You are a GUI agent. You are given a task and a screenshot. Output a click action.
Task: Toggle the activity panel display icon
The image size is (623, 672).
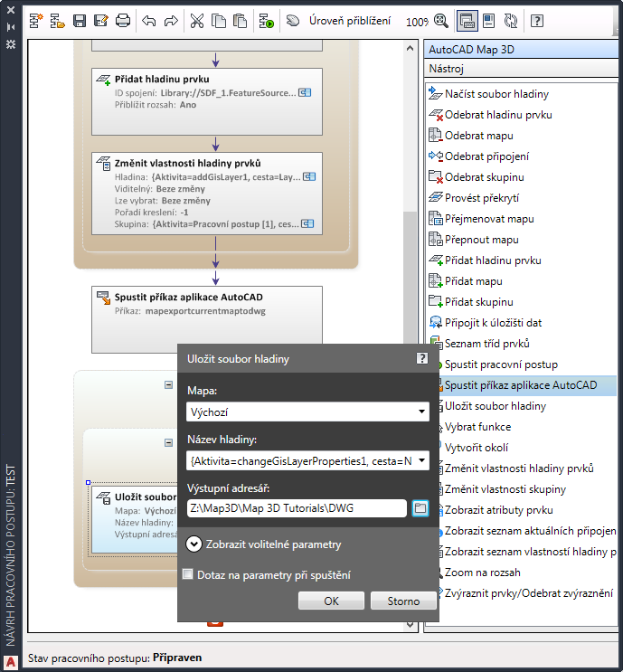click(x=467, y=21)
